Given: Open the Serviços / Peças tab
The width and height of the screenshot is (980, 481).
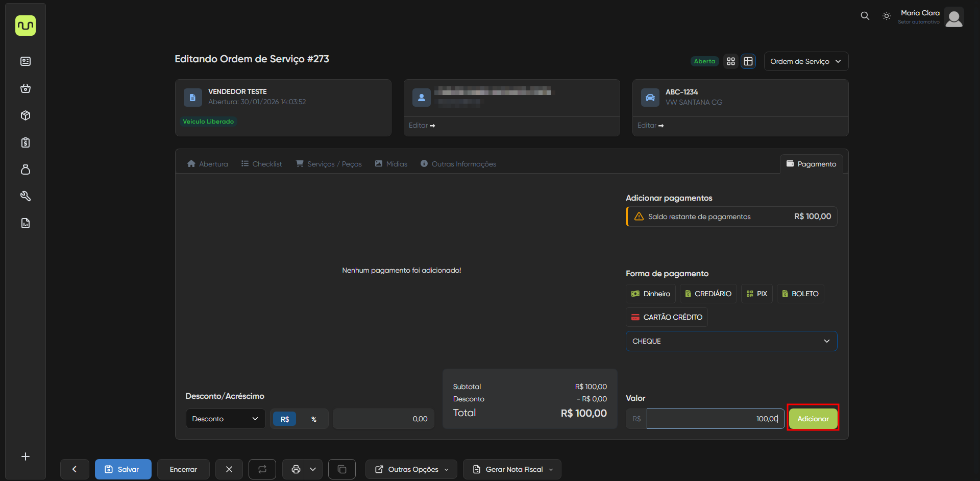Looking at the screenshot, I should coord(329,164).
